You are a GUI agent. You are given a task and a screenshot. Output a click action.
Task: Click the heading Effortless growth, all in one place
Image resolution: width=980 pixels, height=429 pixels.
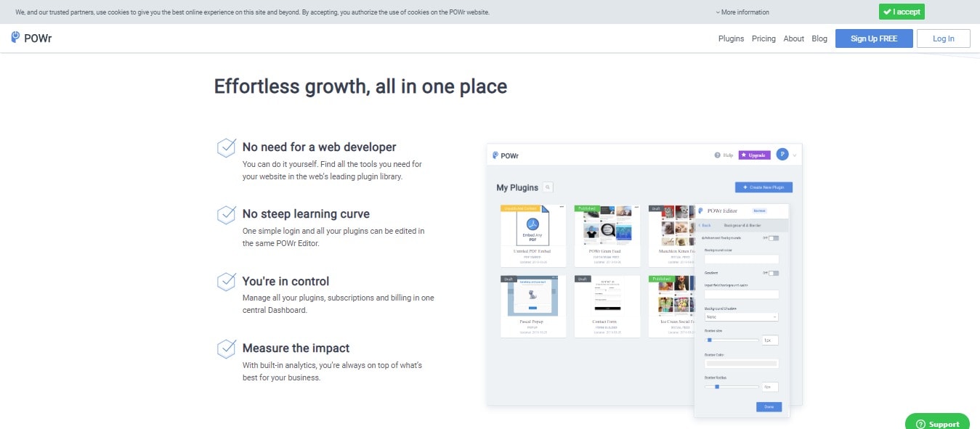click(360, 86)
